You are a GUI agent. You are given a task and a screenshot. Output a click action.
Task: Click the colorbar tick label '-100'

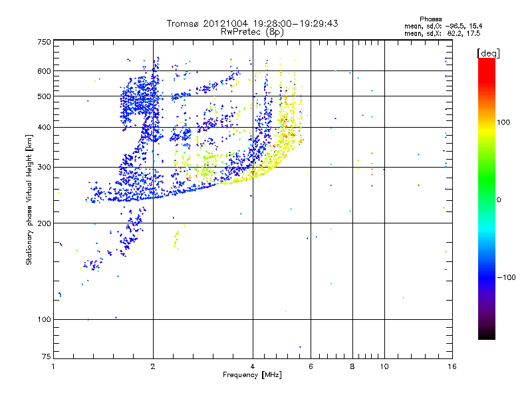pyautogui.click(x=506, y=277)
